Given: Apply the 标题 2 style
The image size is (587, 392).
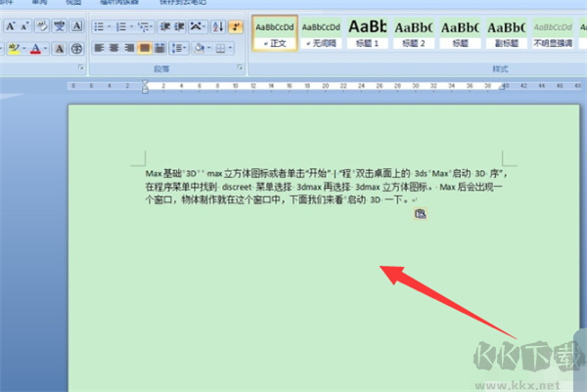Looking at the screenshot, I should tap(414, 33).
